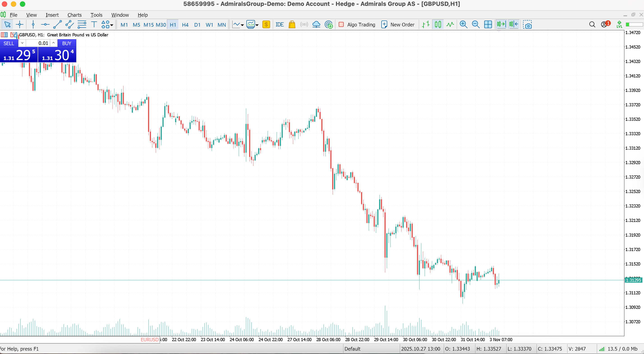Switch chart to M30 timeframe
644x354 pixels.
pos(161,25)
